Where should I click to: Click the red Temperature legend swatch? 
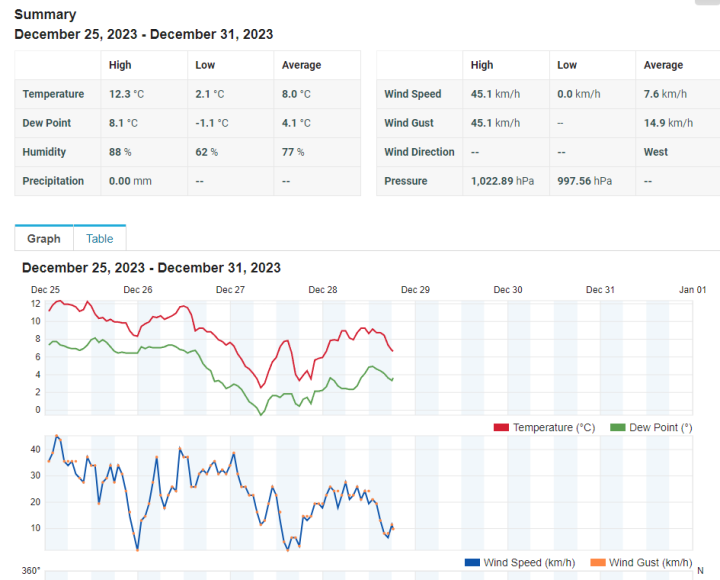(501, 428)
